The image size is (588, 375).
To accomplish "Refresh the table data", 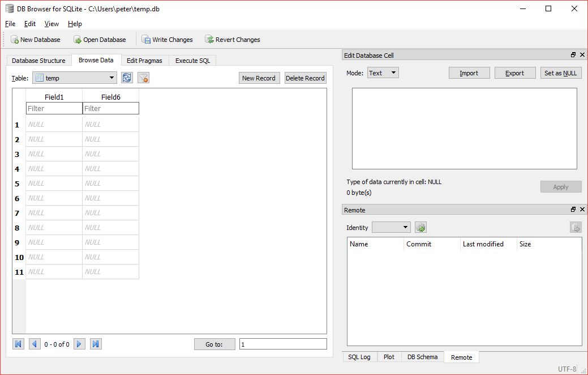I will tap(127, 78).
